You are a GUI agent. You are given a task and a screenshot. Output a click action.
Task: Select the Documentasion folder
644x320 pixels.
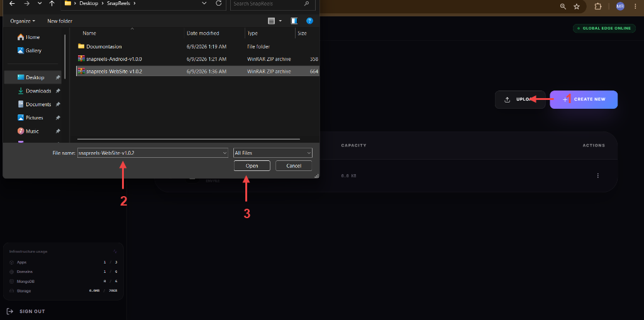197,47
